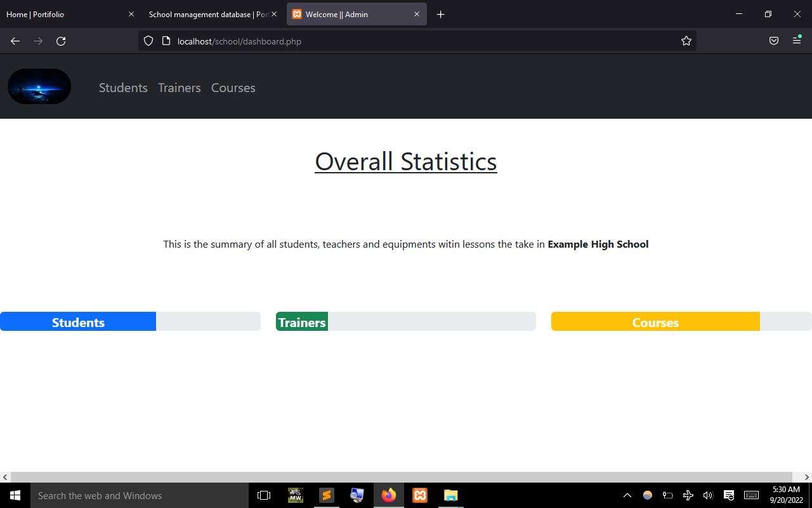
Task: Go to the Trainers nav link
Action: (180, 88)
